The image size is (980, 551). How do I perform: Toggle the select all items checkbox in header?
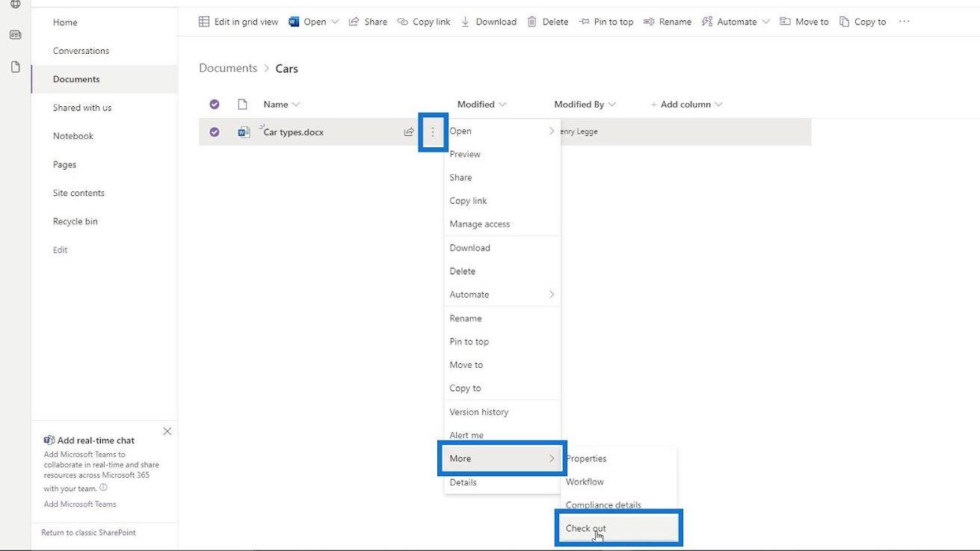215,104
